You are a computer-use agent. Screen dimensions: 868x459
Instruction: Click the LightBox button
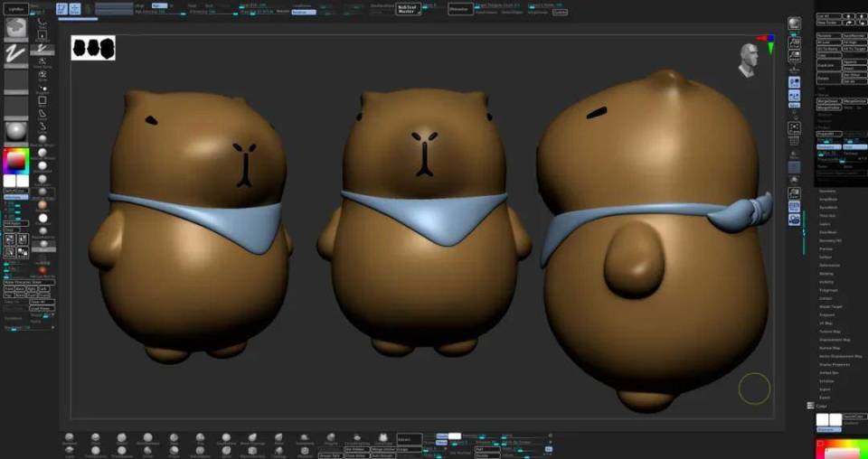tap(14, 7)
